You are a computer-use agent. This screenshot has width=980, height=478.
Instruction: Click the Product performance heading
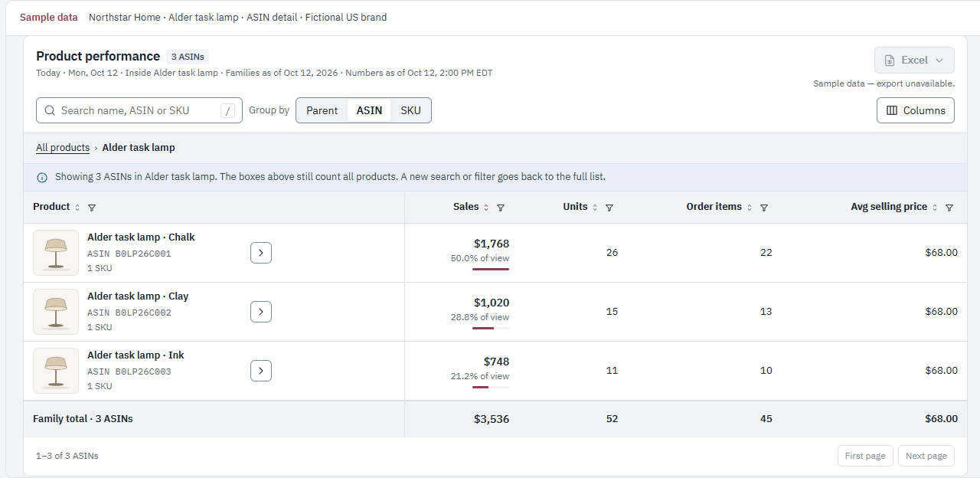tap(98, 56)
